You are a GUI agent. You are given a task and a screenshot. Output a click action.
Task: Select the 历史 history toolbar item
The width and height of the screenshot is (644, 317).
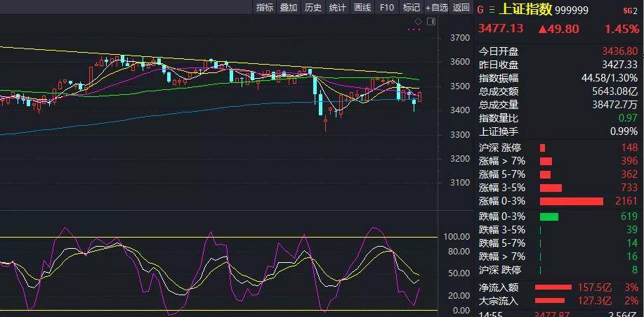pos(313,8)
